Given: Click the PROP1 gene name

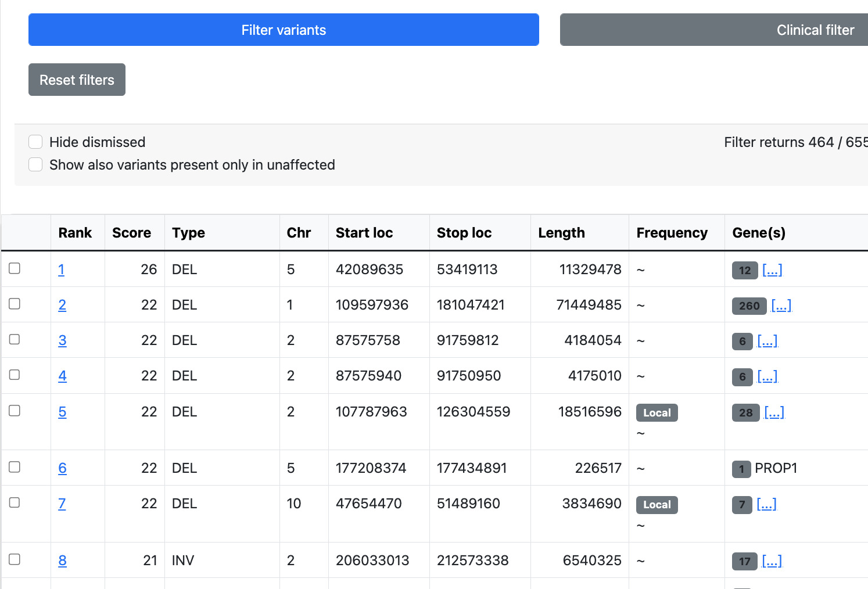Looking at the screenshot, I should pos(776,468).
